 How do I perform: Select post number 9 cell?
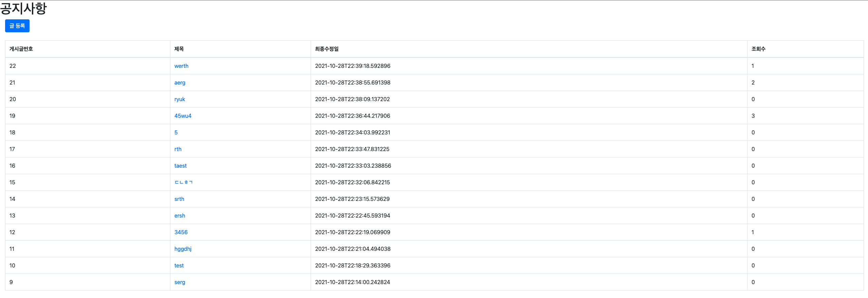tap(88, 282)
